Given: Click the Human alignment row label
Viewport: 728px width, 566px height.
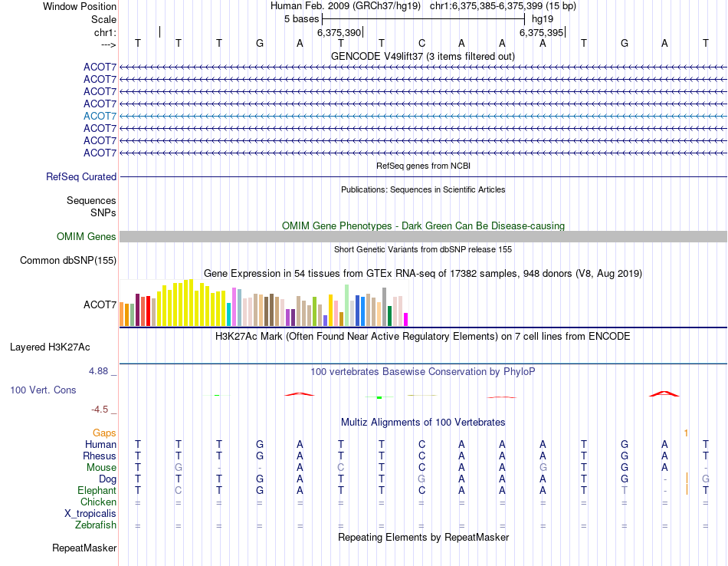Looking at the screenshot, I should pos(100,444).
